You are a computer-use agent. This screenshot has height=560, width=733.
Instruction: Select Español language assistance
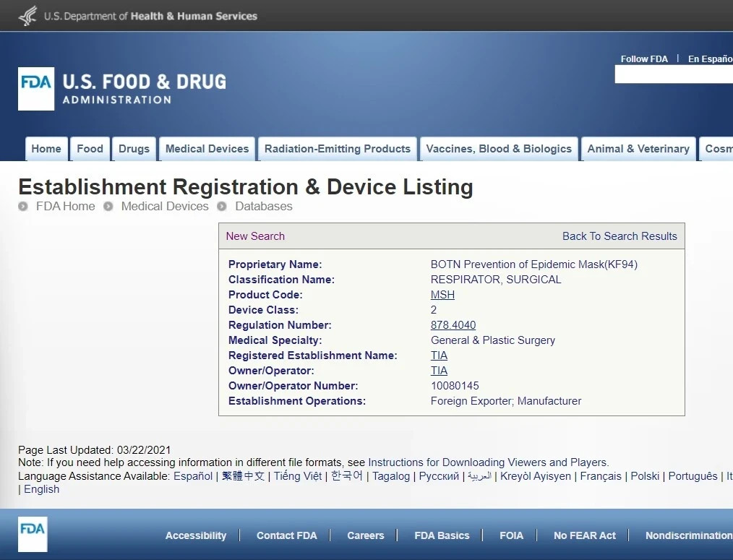tap(193, 476)
